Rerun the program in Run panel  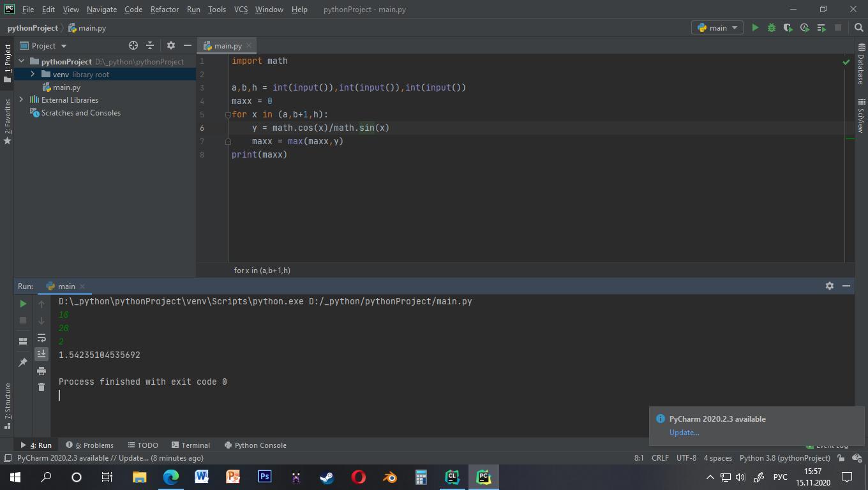(x=23, y=304)
